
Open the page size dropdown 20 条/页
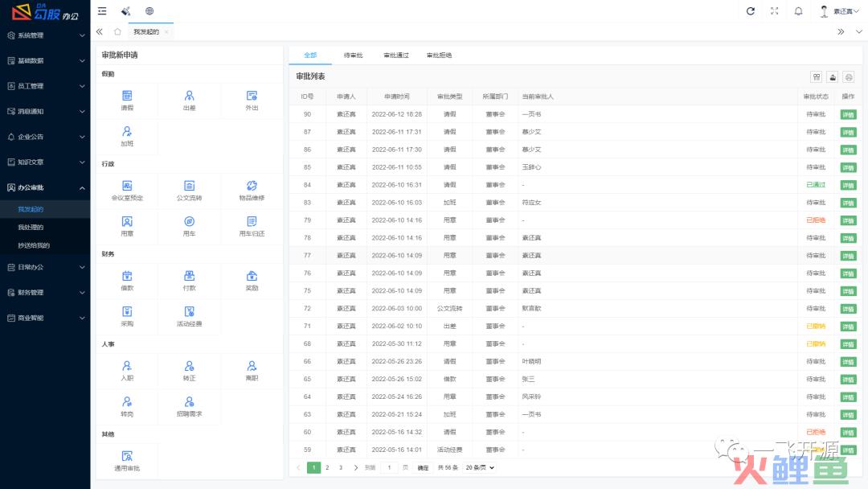pos(479,467)
